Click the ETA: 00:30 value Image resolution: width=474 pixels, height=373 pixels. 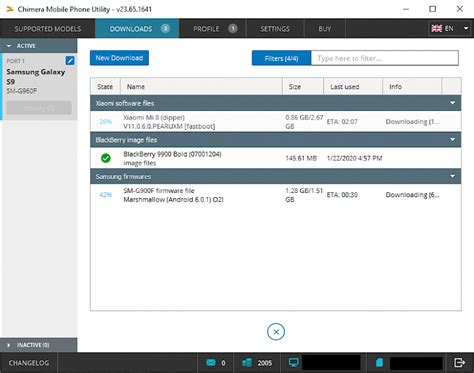(x=342, y=195)
